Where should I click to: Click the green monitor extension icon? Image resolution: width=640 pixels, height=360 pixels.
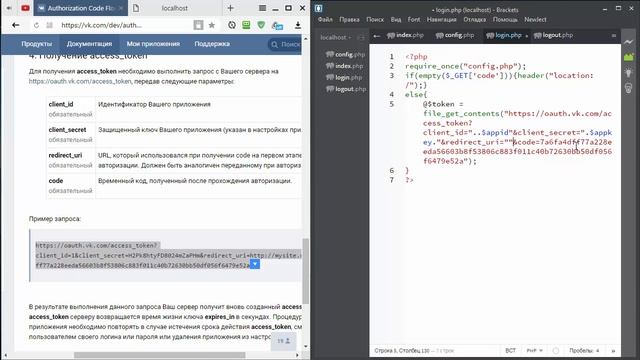coord(246,25)
